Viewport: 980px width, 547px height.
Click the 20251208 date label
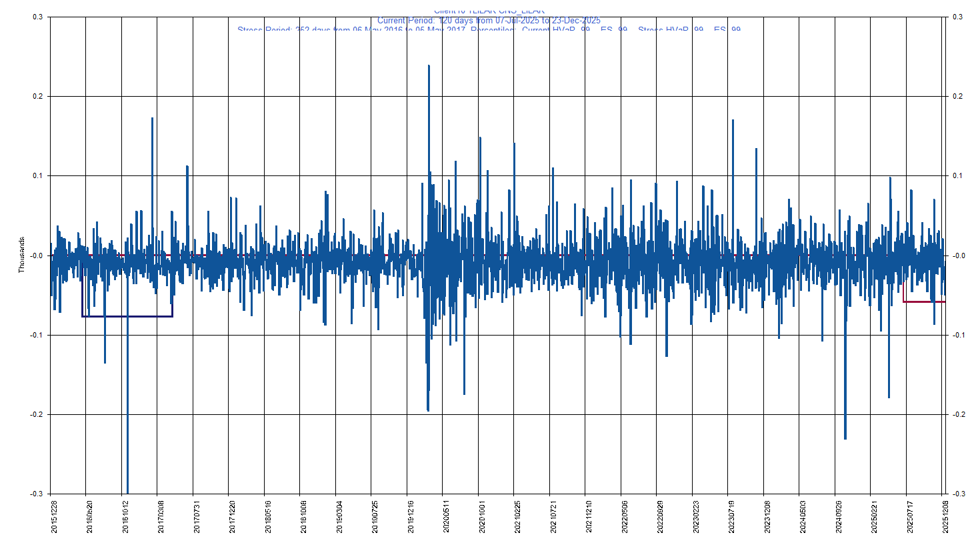pos(945,517)
